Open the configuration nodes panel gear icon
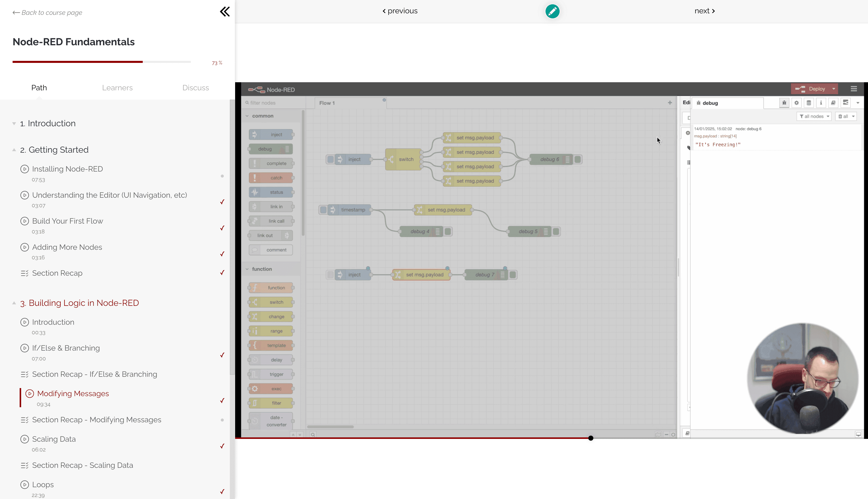The height and width of the screenshot is (499, 868). [x=796, y=102]
